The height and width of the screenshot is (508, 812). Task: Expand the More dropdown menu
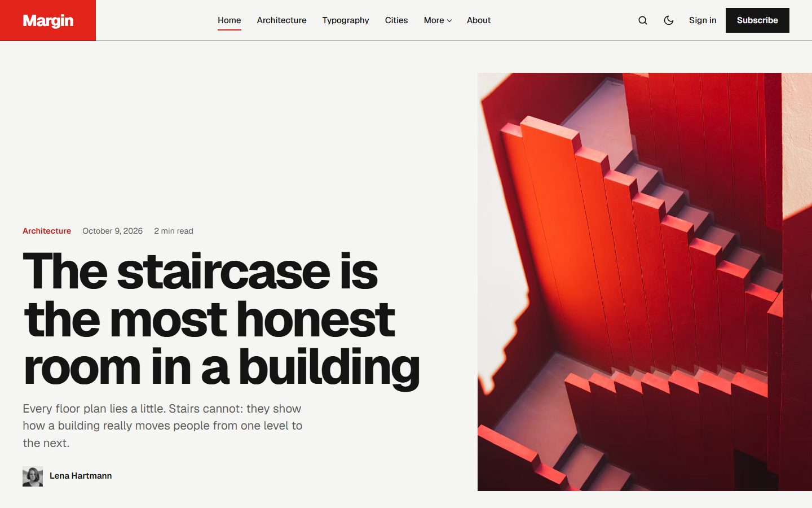pyautogui.click(x=438, y=20)
